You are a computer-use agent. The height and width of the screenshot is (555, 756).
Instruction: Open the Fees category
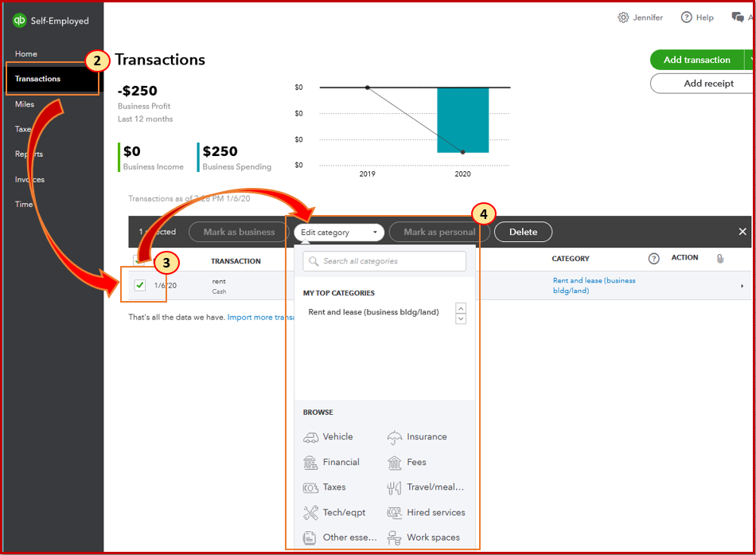396,462
